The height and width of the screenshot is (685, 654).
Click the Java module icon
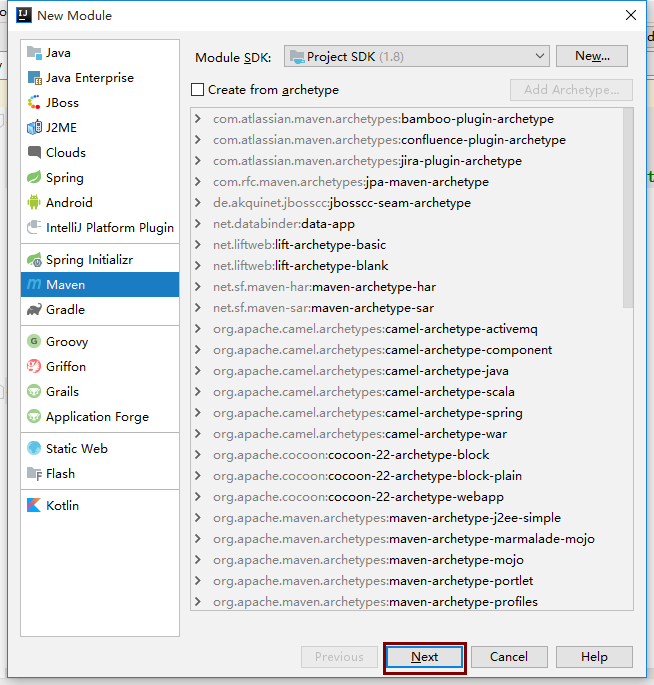tap(34, 53)
